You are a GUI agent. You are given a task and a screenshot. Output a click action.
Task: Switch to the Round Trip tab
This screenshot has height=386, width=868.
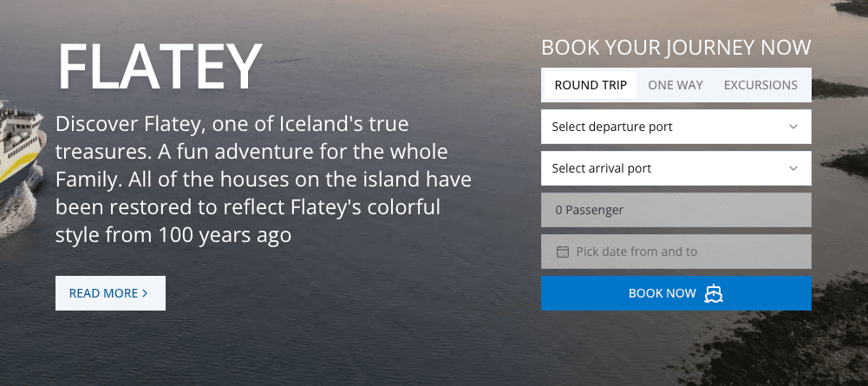click(x=591, y=85)
